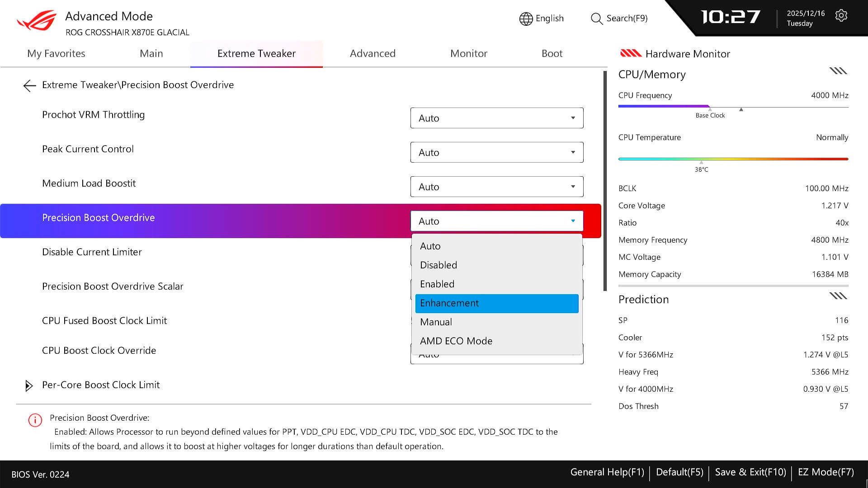Click the red info icon
868x488 pixels.
tap(35, 420)
